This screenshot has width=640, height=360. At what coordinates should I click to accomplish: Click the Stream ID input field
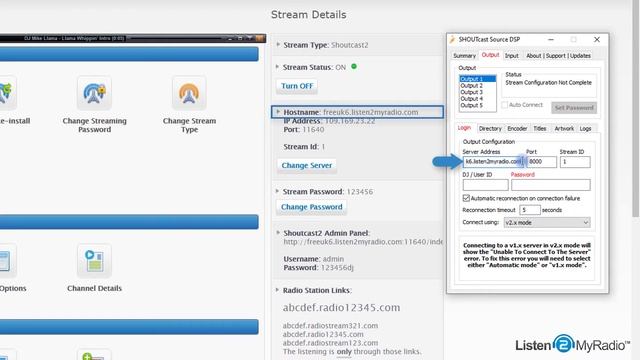tap(575, 162)
